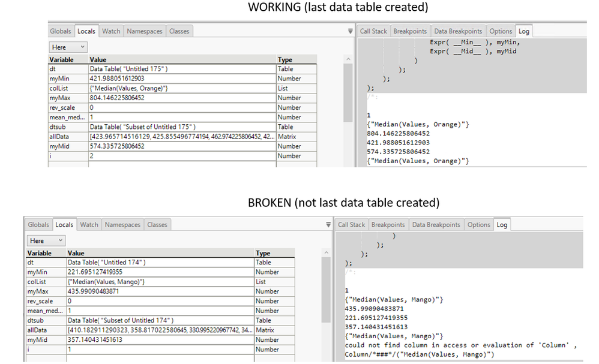Select the allData matrix row in top table
Image resolution: width=599 pixels, height=364 pixels.
click(x=182, y=137)
